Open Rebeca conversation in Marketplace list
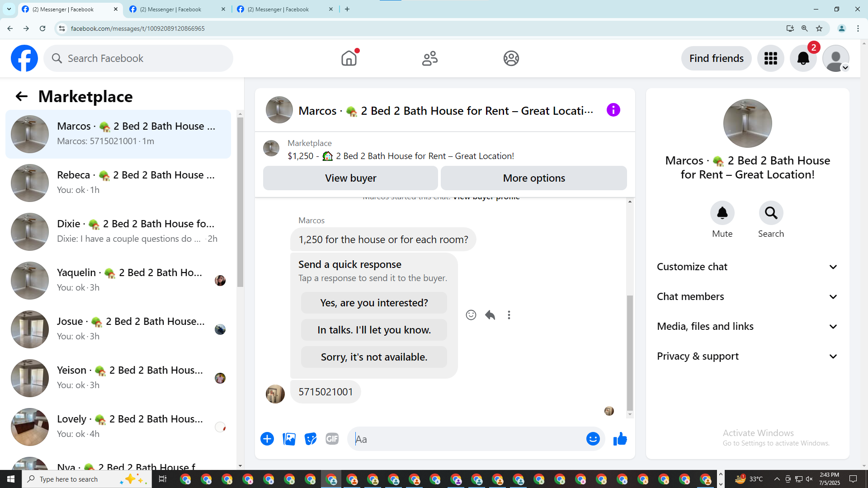868x488 pixels. [118, 182]
